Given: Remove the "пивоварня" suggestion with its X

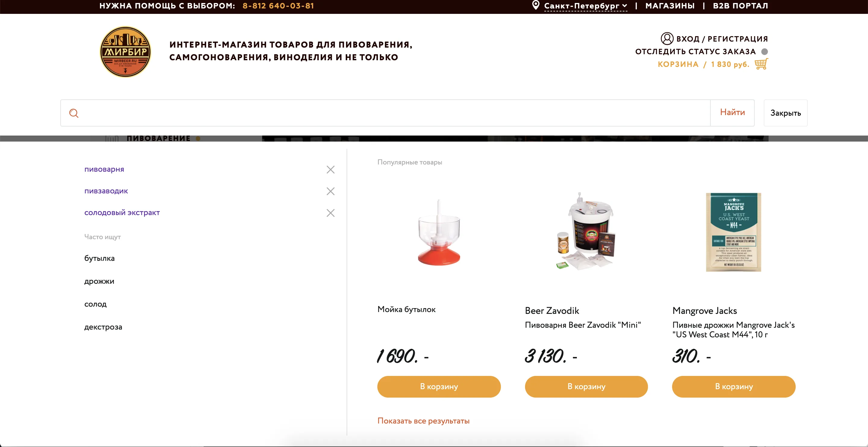Looking at the screenshot, I should coord(330,170).
